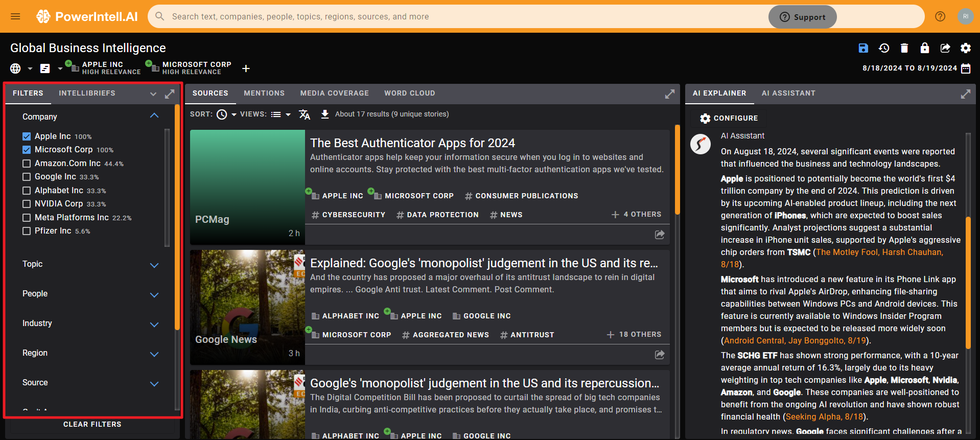The width and height of the screenshot is (980, 440).
Task: Click the sort by time clock icon
Action: 222,114
